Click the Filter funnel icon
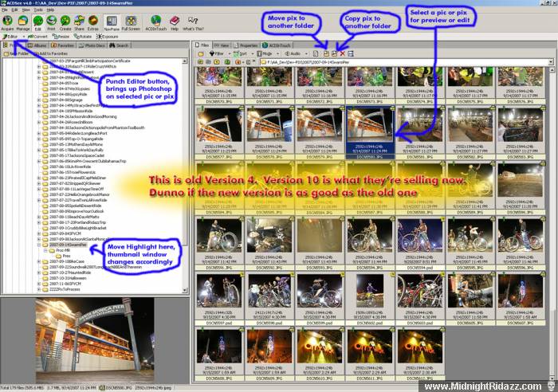Image resolution: width=558 pixels, height=392 pixels. (x=212, y=53)
